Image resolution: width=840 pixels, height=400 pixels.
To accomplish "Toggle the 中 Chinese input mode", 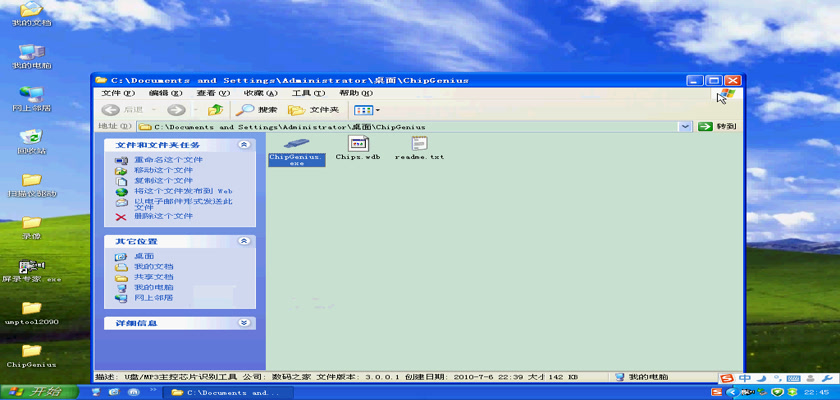I will click(745, 379).
